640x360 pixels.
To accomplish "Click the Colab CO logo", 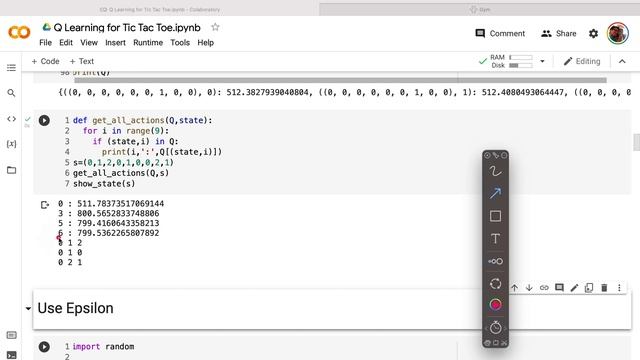I will point(19,32).
